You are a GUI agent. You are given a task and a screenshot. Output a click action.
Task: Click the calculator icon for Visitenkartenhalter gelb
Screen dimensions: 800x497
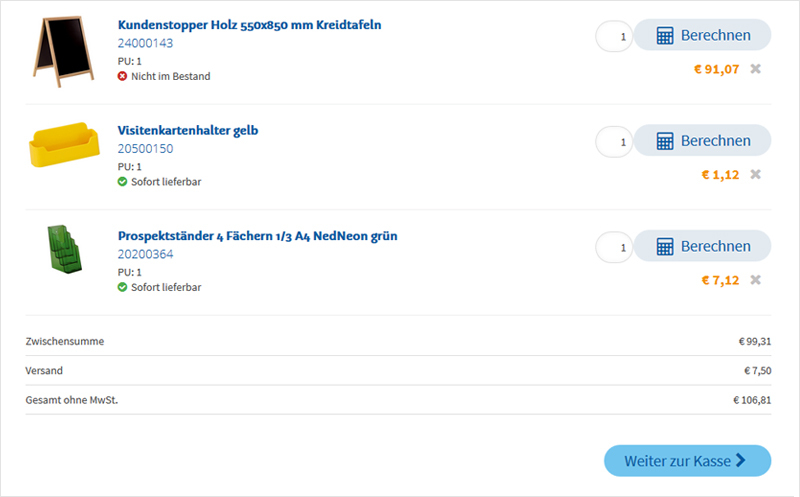[x=665, y=141]
